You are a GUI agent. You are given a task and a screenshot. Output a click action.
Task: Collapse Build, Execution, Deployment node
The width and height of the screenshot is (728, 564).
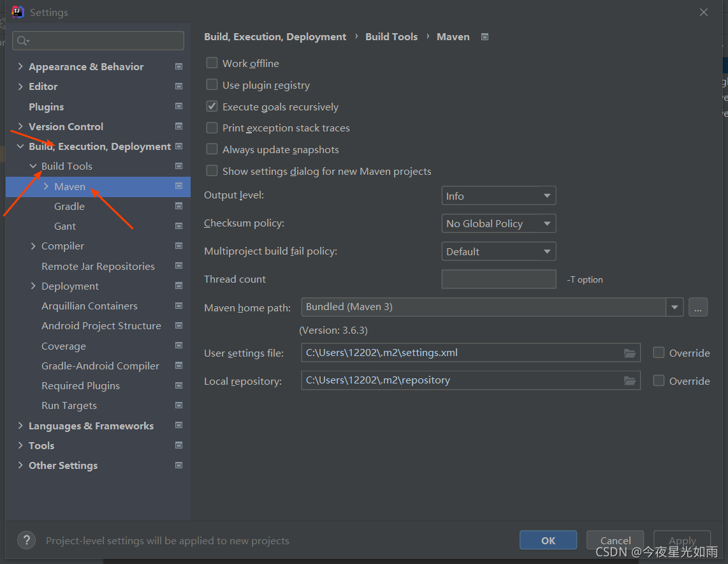(20, 146)
